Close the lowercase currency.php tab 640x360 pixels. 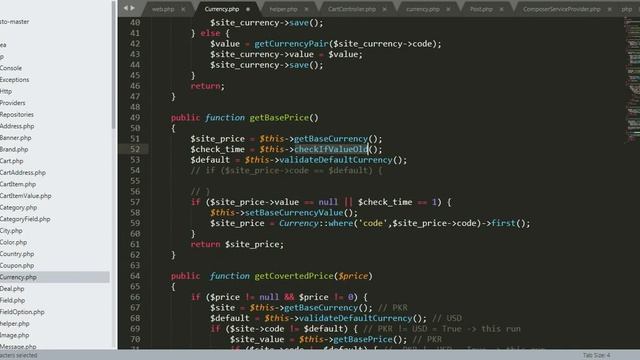click(448, 9)
